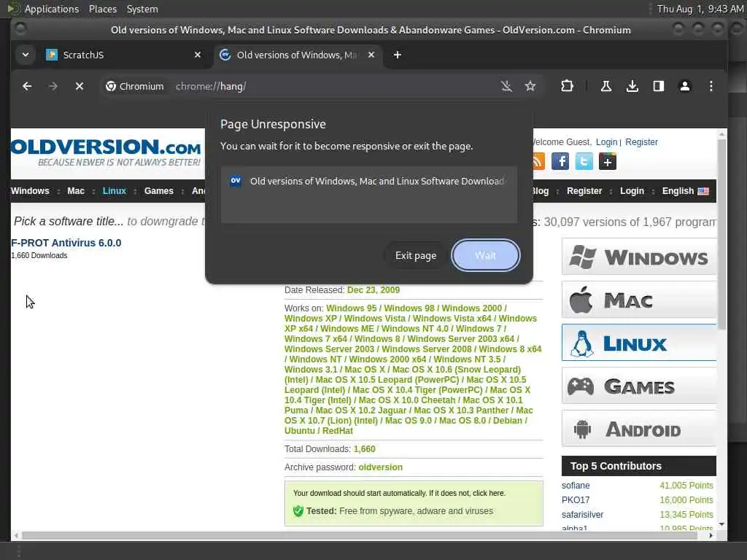Click the clock showing Thu Aug 1
The image size is (747, 560).
(x=700, y=9)
